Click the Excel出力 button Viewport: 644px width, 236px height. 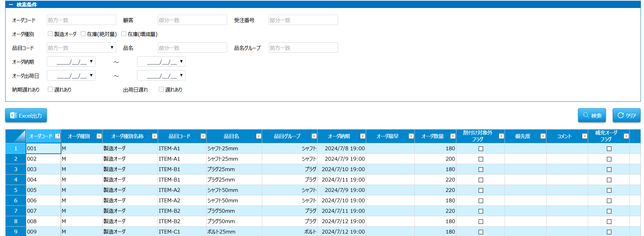coord(26,116)
